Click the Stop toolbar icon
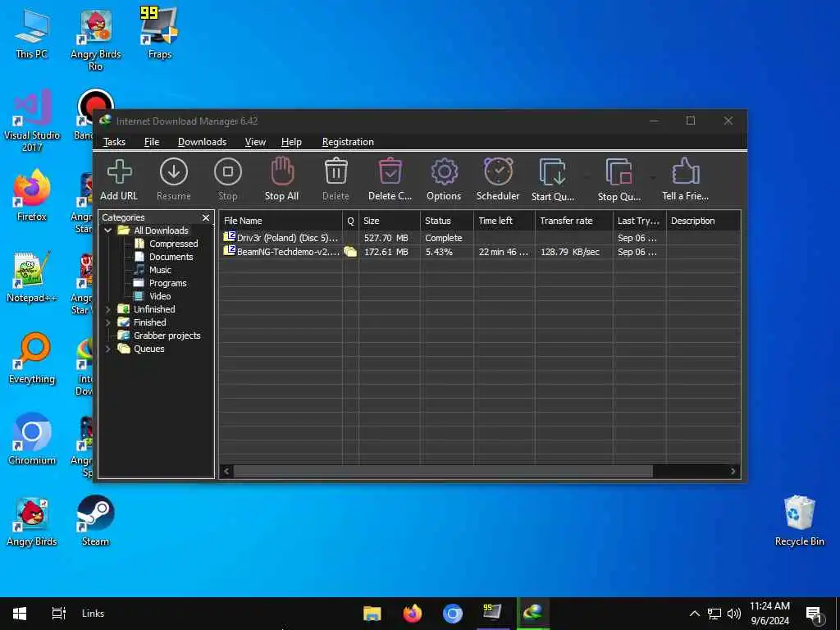 (x=228, y=179)
